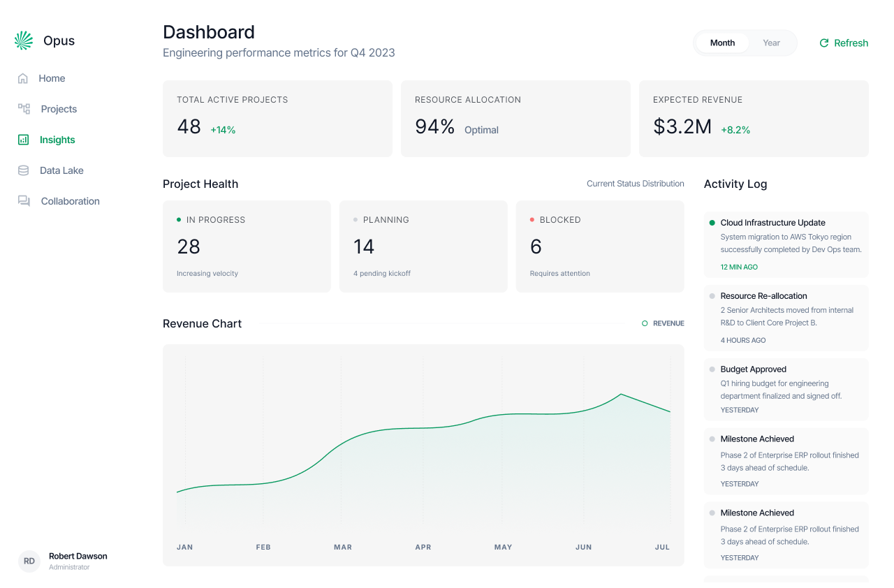
Task: Click the revenue chart peak near JUN
Action: pos(622,395)
